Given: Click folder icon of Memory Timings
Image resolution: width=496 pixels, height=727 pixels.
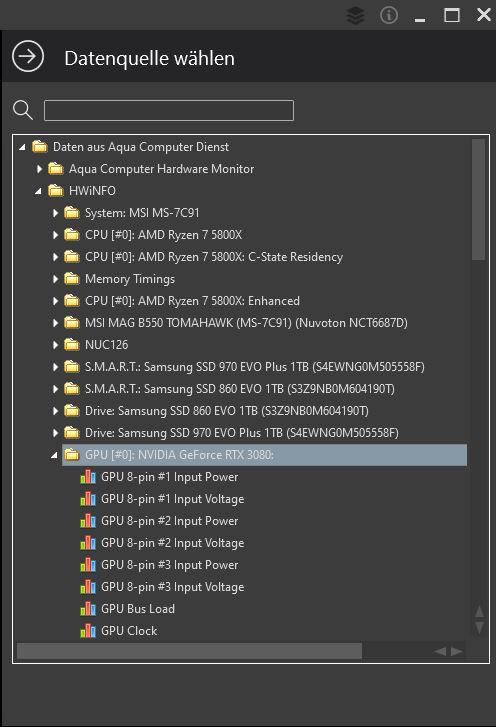Looking at the screenshot, I should [72, 278].
